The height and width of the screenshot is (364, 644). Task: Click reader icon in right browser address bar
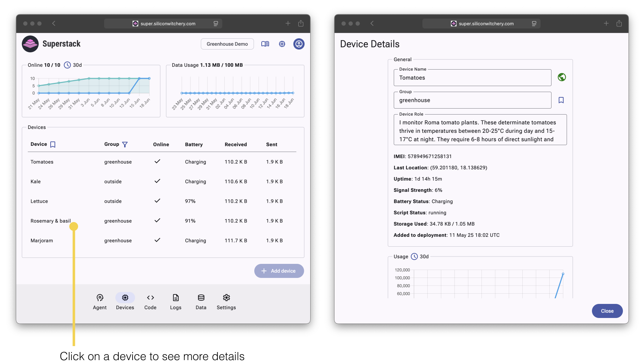(x=534, y=24)
